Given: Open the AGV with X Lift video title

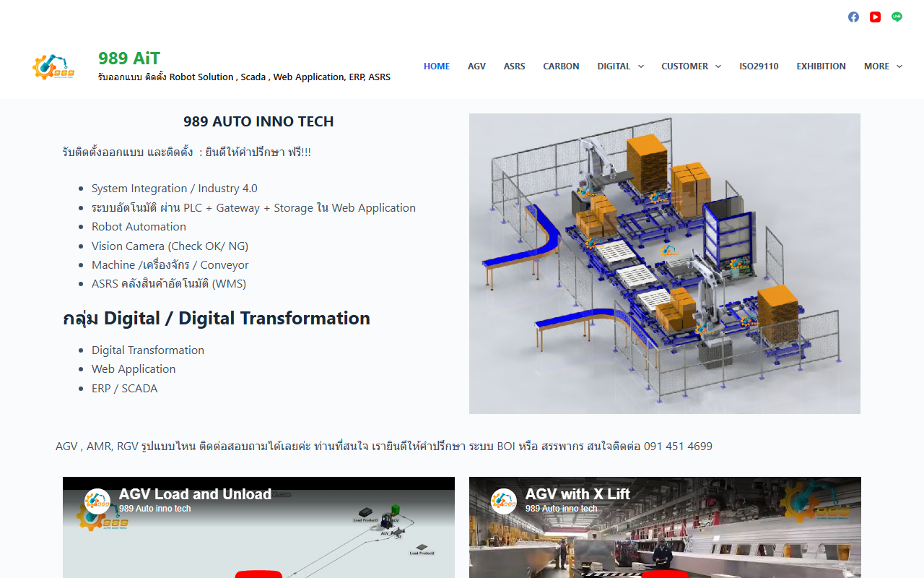Looking at the screenshot, I should 577,494.
